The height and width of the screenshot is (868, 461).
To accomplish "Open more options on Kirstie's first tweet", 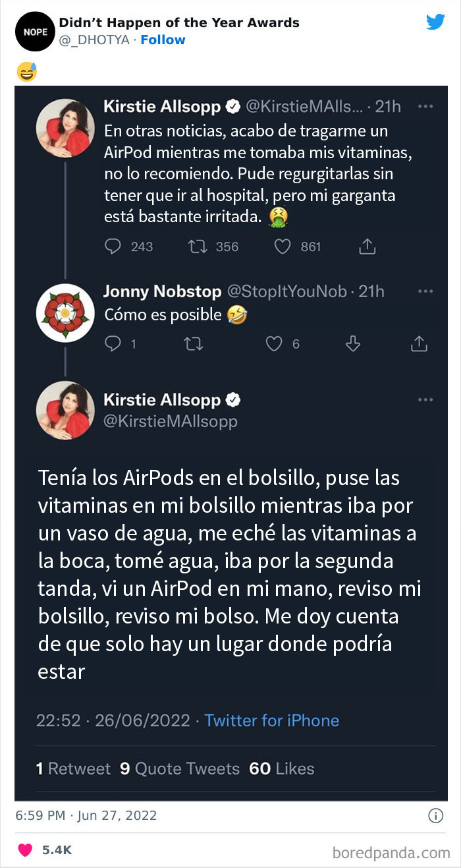I will tap(425, 106).
